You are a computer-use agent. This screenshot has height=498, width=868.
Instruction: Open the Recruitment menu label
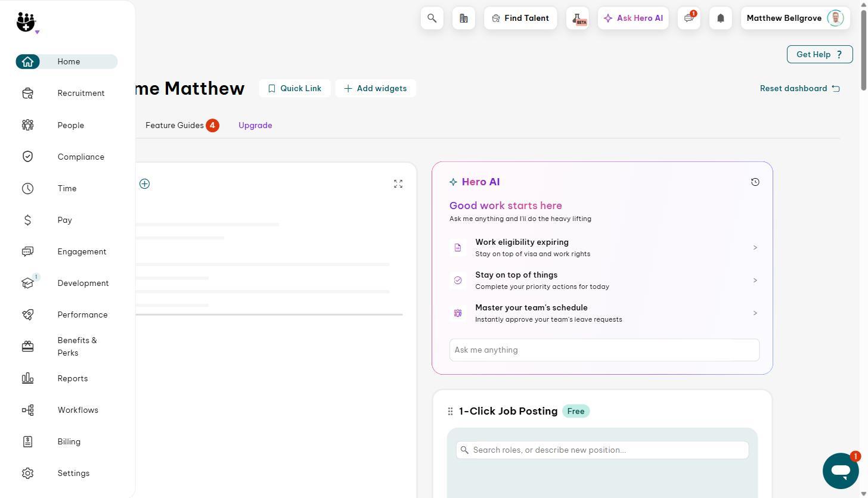81,93
